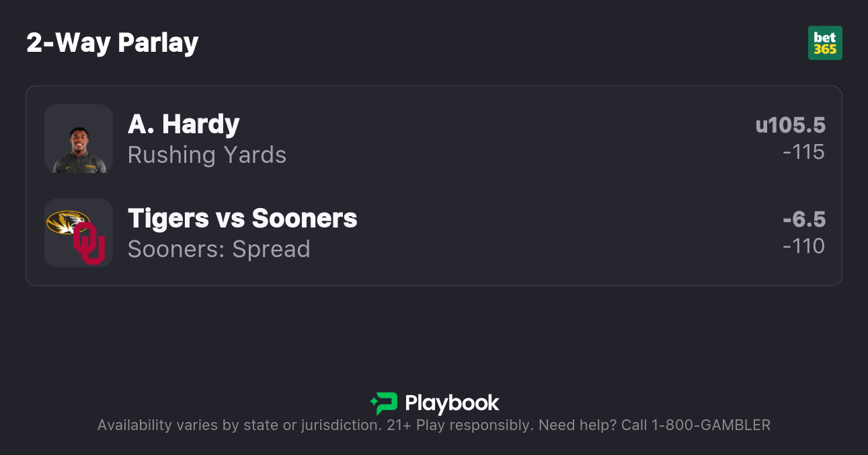
Task: Click the Missouri Tigers team logo
Action: [67, 221]
